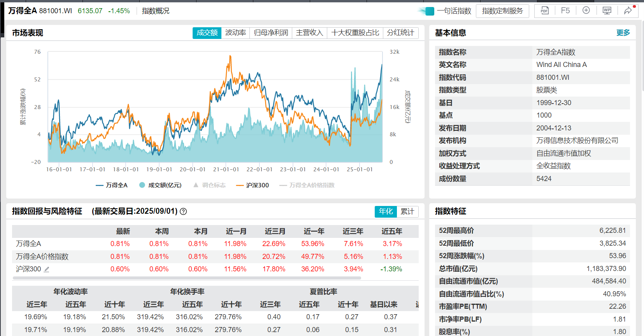The width and height of the screenshot is (644, 336).
Task: Switch to 累计 view
Action: click(x=407, y=211)
